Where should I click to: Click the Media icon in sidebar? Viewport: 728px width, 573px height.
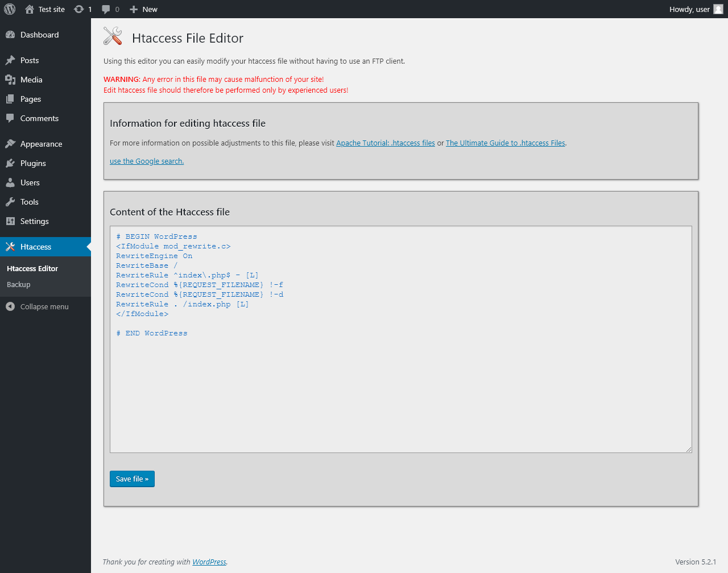[x=10, y=80]
